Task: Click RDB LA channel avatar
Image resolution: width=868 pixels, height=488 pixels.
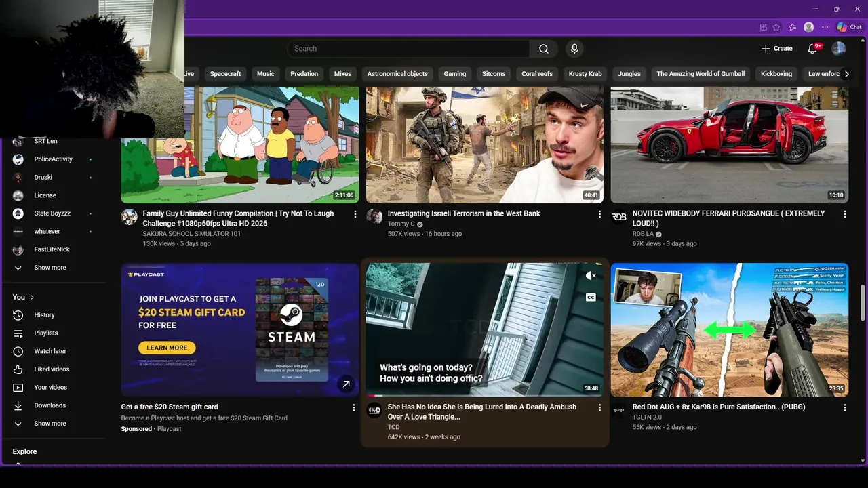Action: pyautogui.click(x=619, y=216)
